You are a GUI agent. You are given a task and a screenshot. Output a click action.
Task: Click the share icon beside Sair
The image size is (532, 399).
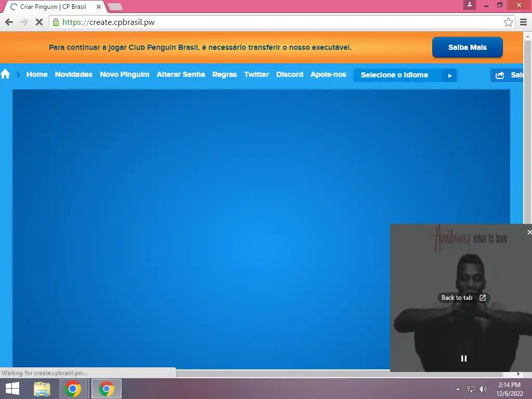click(500, 75)
